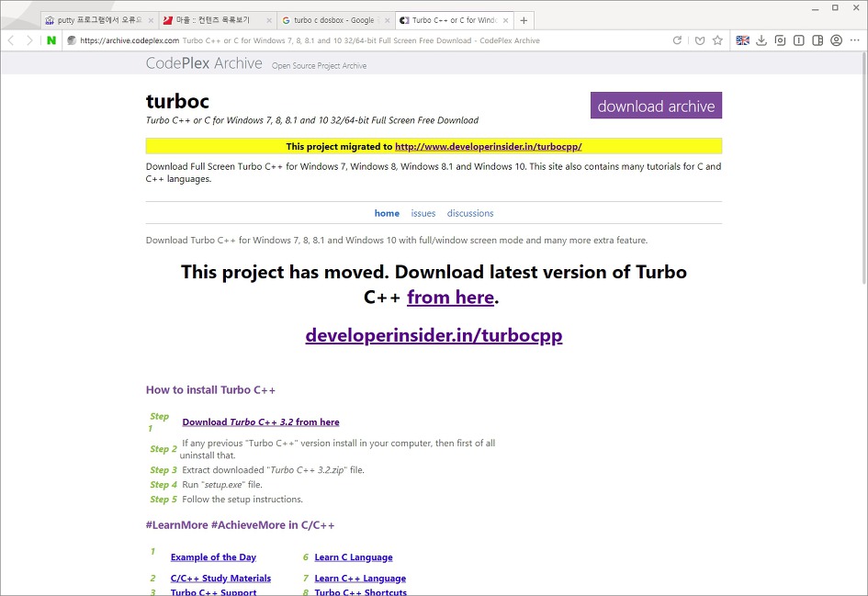Click the browser forward arrow
868x596 pixels.
click(30, 40)
